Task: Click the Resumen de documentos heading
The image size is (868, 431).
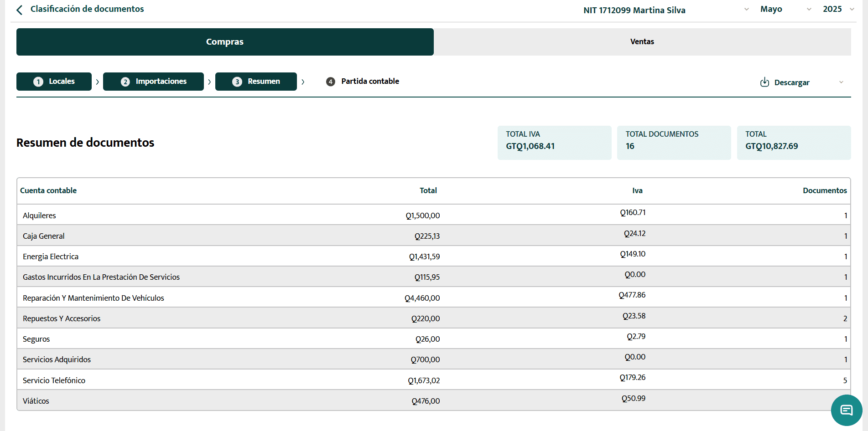Action: 85,143
